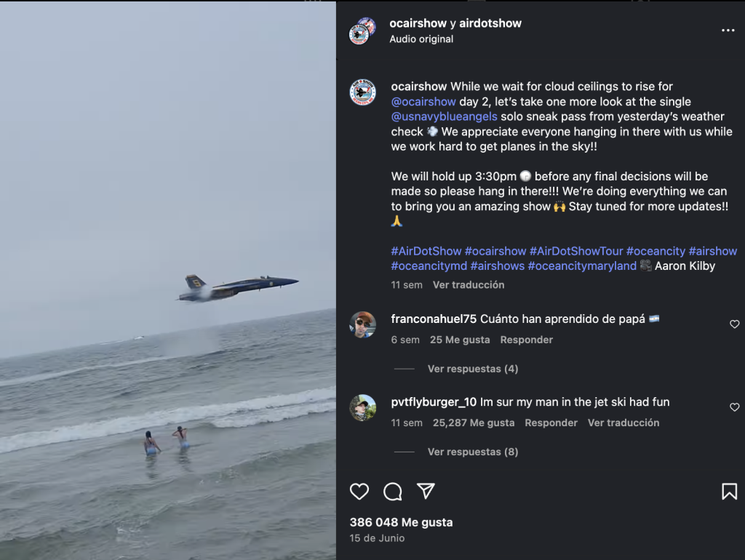
Task: Open pvtflyburger_10's profile avatar
Action: click(x=363, y=407)
